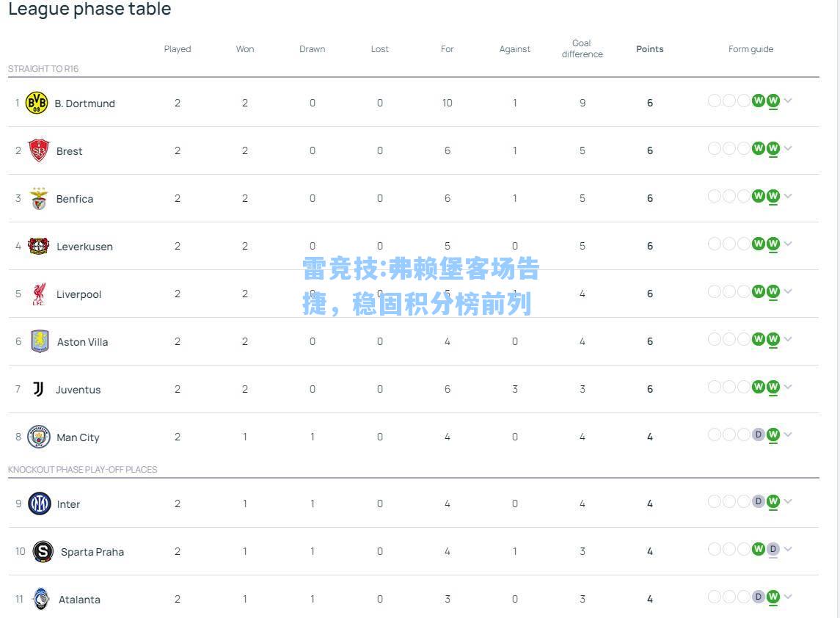
Task: Expand Inter form guide chevron
Action: (x=788, y=501)
